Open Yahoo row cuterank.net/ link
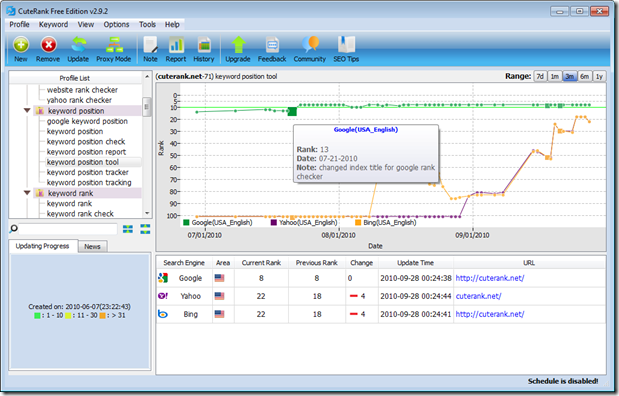 478,296
